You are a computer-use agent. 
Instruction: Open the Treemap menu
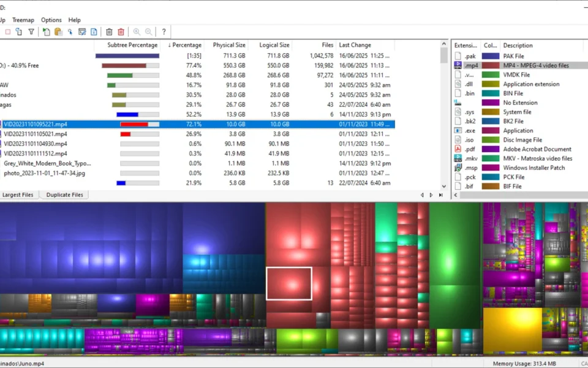coord(23,20)
